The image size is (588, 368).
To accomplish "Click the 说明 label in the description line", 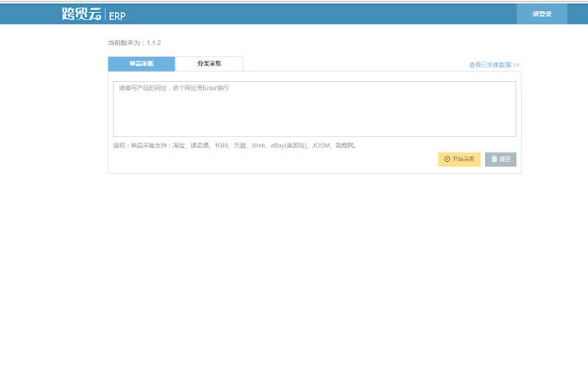I will (119, 145).
